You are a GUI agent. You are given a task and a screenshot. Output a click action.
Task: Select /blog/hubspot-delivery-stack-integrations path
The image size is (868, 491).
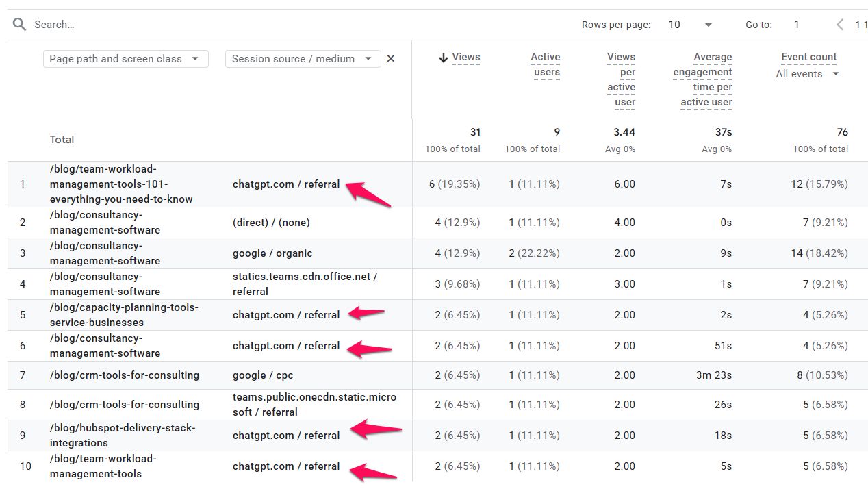coord(123,436)
